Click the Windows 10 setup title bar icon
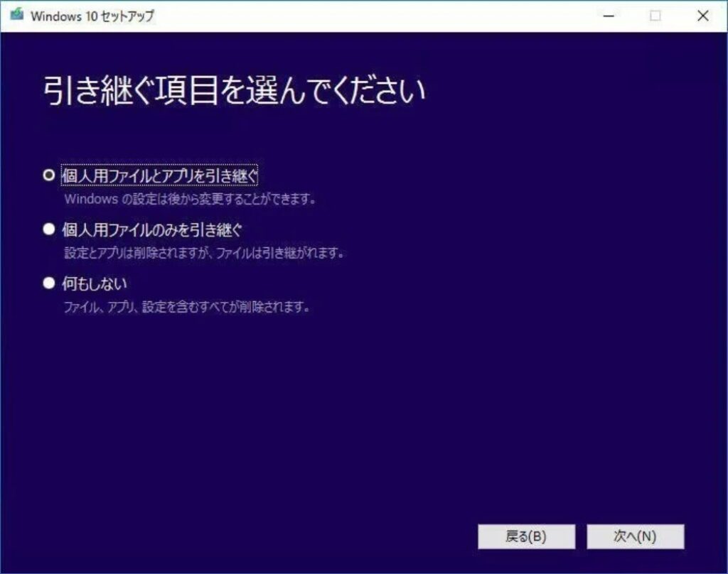The image size is (728, 574). click(x=17, y=15)
